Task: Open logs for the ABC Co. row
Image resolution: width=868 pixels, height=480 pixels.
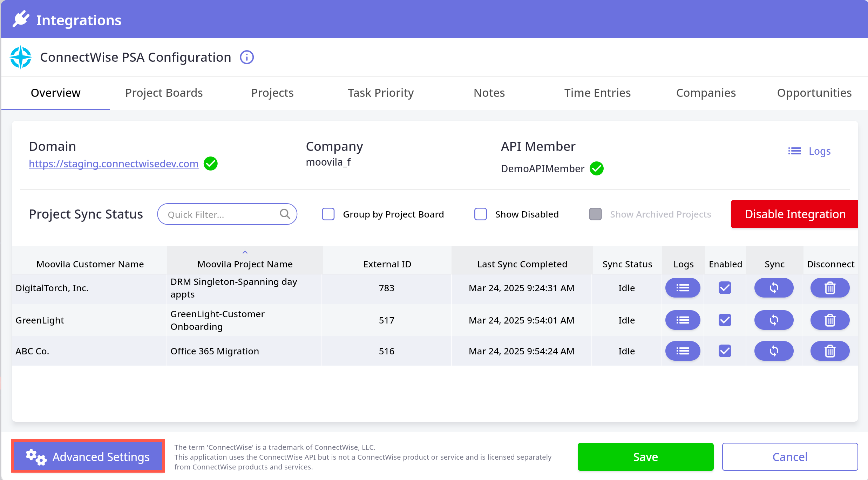Action: 683,351
